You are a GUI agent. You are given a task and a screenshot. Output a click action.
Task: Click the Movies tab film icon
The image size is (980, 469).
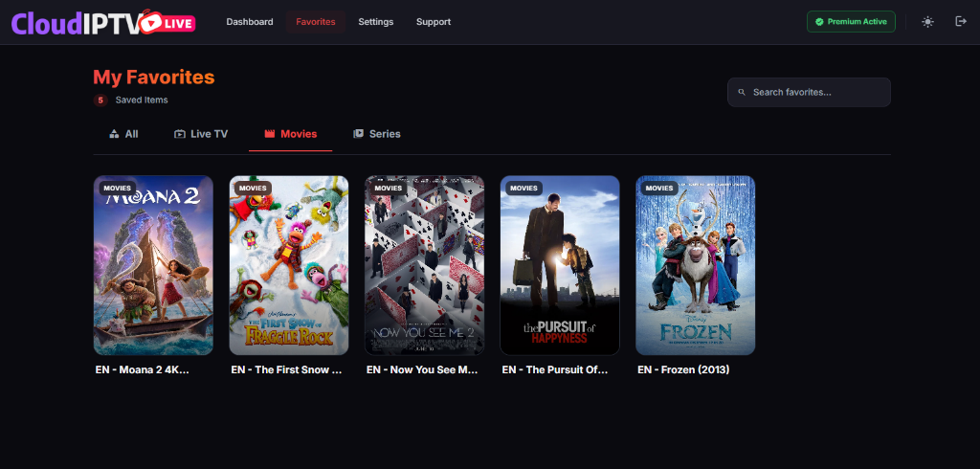click(x=270, y=134)
